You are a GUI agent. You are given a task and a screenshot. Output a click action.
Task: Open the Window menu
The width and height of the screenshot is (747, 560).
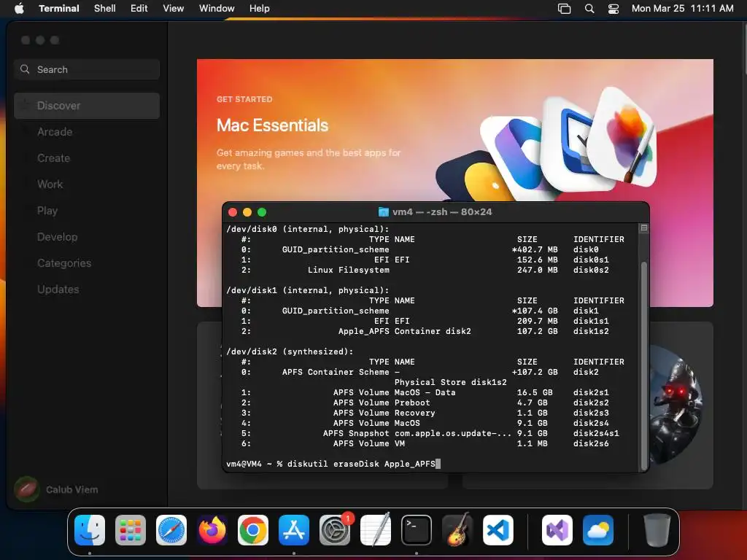click(x=217, y=8)
